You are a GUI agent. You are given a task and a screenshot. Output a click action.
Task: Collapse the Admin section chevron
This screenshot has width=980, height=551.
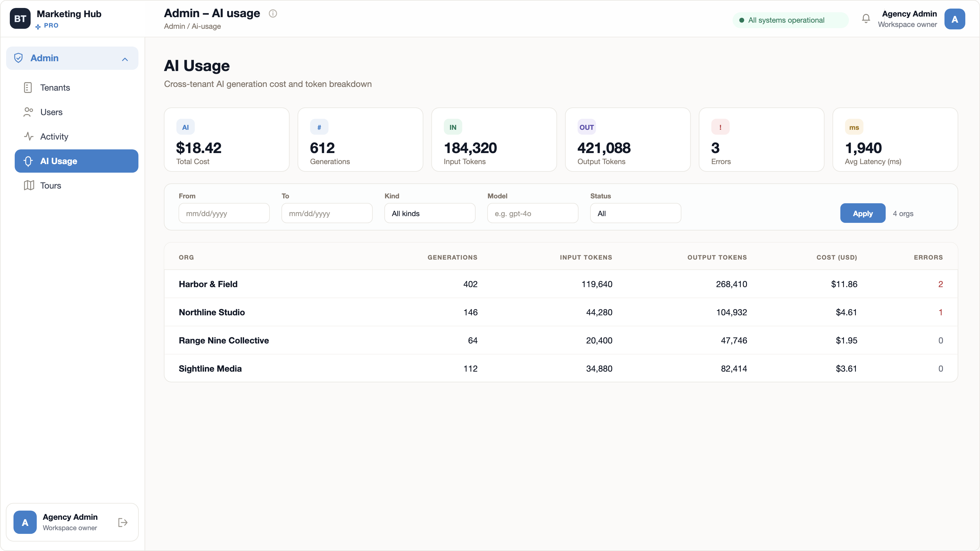[125, 59]
